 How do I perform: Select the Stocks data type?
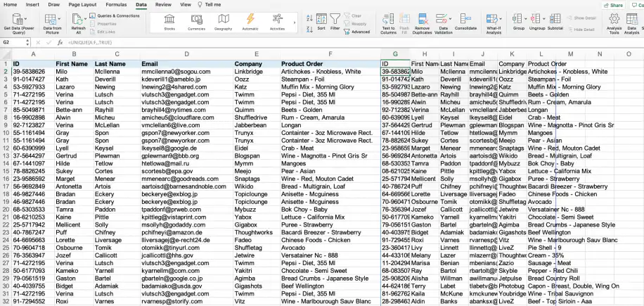(x=169, y=23)
